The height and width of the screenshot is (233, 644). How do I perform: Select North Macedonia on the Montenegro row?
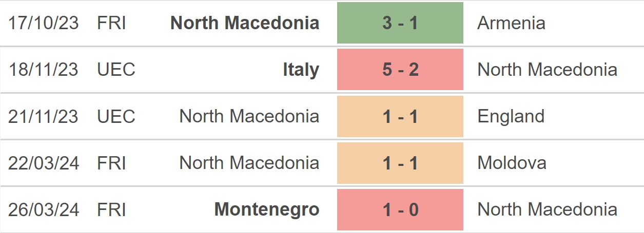(x=547, y=209)
